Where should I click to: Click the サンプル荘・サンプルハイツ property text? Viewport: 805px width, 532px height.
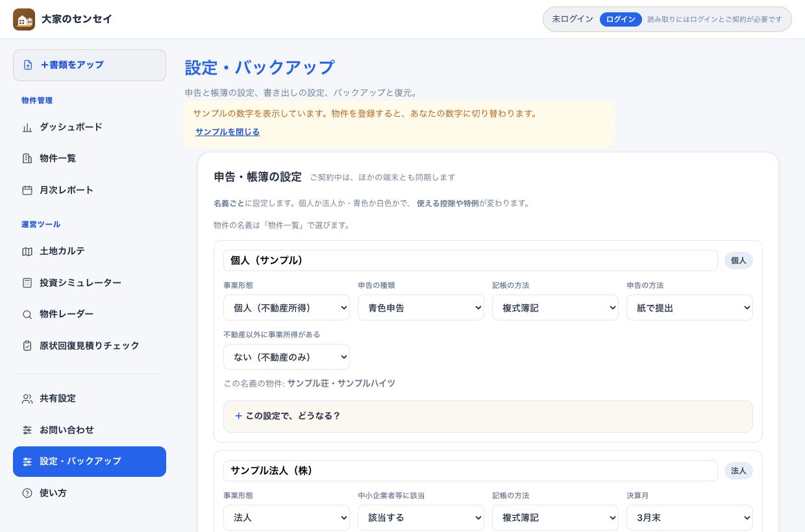pos(341,383)
